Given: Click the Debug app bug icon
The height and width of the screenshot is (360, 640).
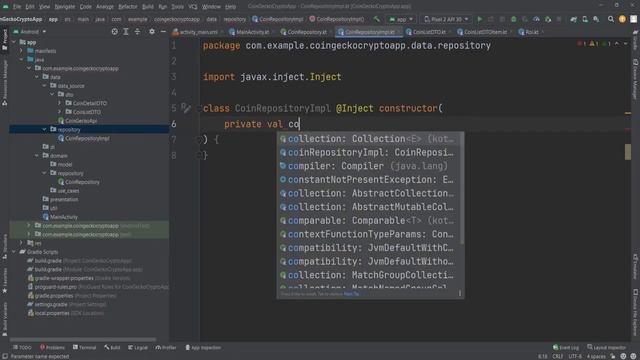Looking at the screenshot, I should pyautogui.click(x=513, y=19).
